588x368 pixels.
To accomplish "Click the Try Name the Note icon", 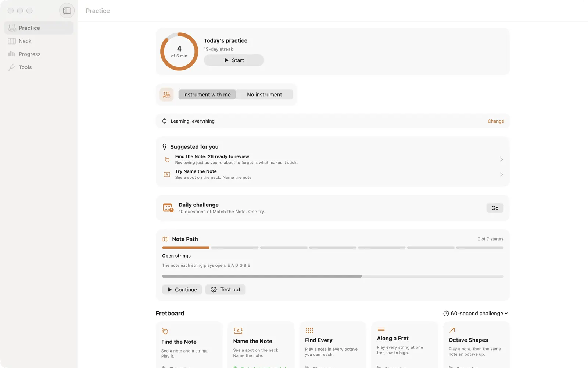I will (x=167, y=174).
